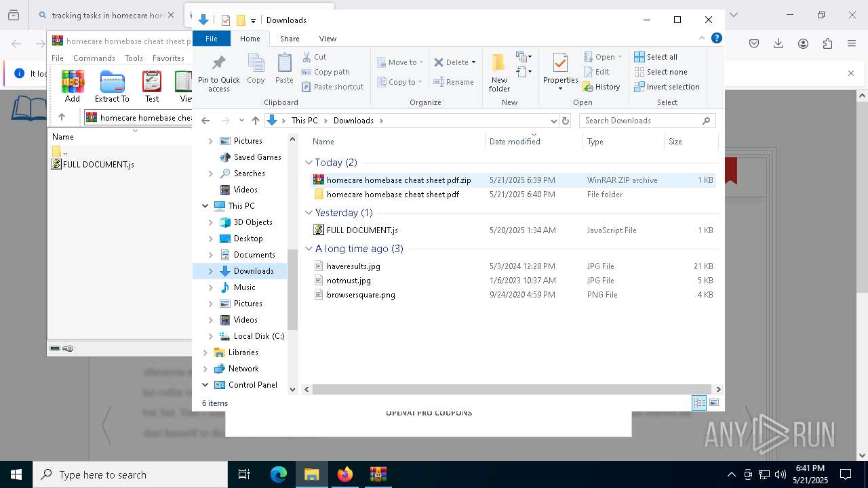Click WinRAR Add toolbar icon
The height and width of the screenshot is (488, 868).
[73, 86]
